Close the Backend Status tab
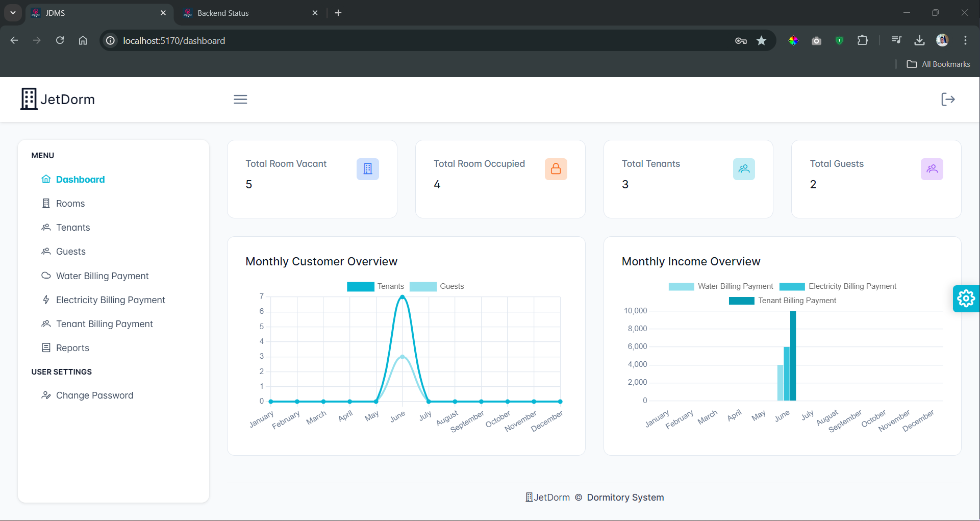Image resolution: width=980 pixels, height=521 pixels. [x=315, y=13]
